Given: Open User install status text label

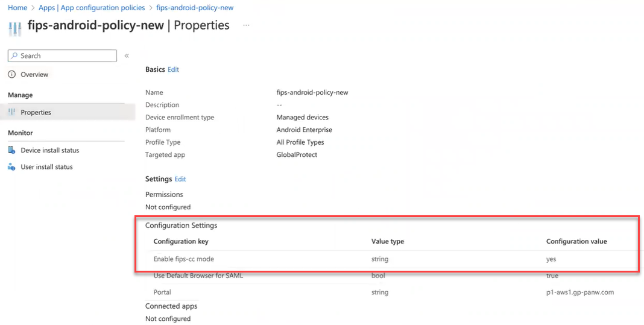Looking at the screenshot, I should (46, 167).
